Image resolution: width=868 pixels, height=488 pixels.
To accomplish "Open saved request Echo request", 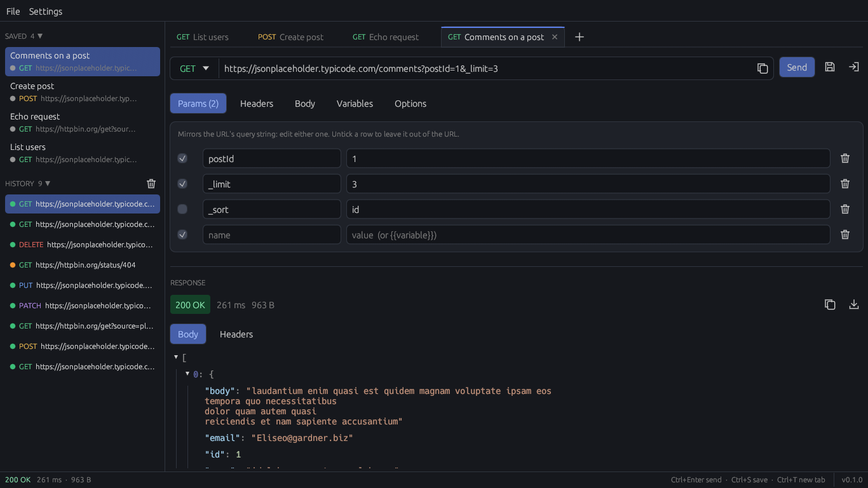I will click(83, 123).
